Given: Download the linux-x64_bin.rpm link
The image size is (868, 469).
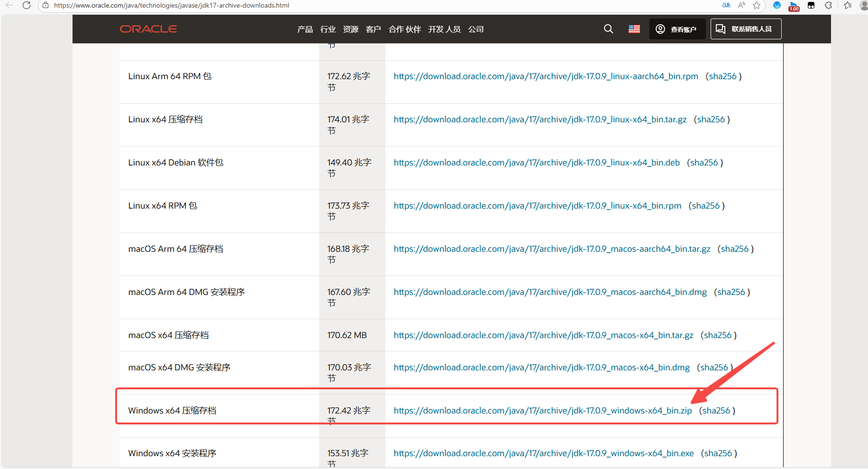Looking at the screenshot, I should (538, 206).
